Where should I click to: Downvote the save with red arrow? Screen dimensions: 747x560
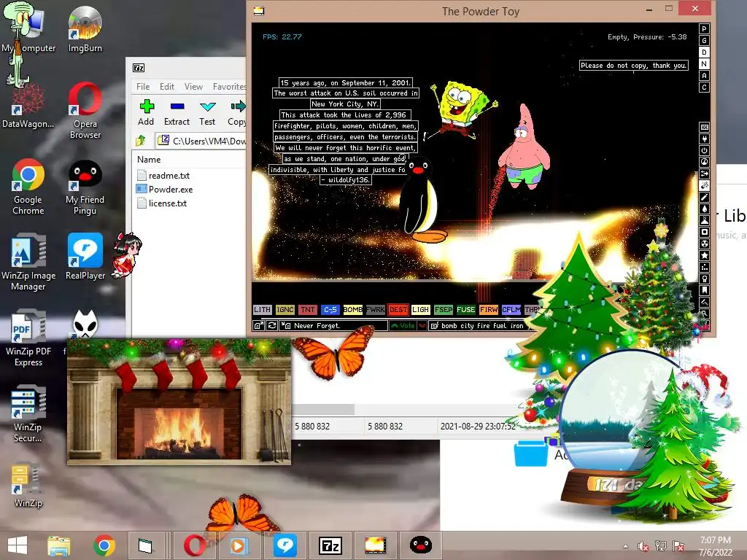422,326
